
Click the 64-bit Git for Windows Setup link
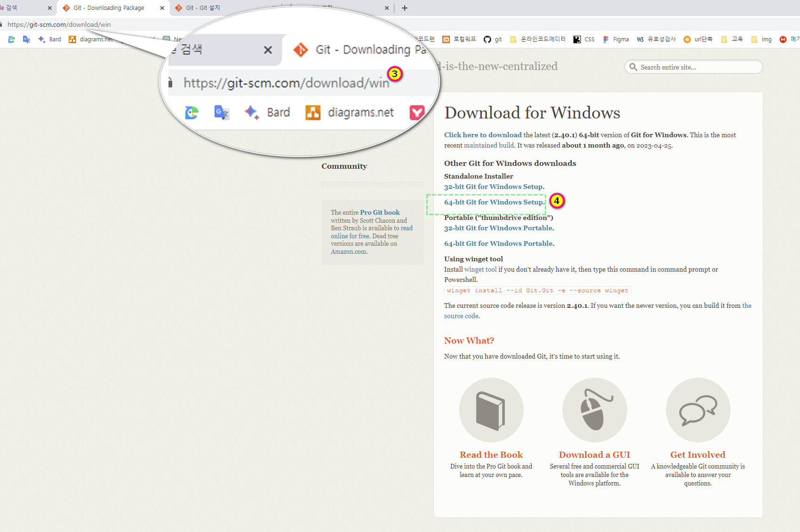[493, 202]
